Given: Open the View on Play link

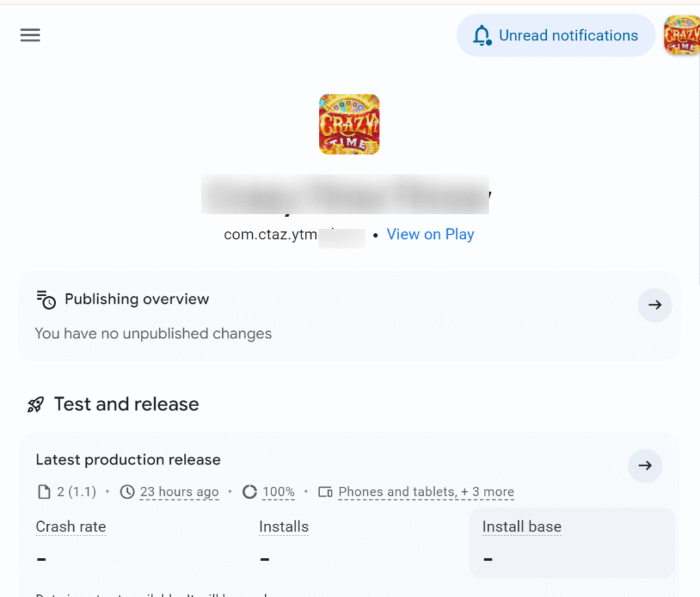Looking at the screenshot, I should pos(430,235).
